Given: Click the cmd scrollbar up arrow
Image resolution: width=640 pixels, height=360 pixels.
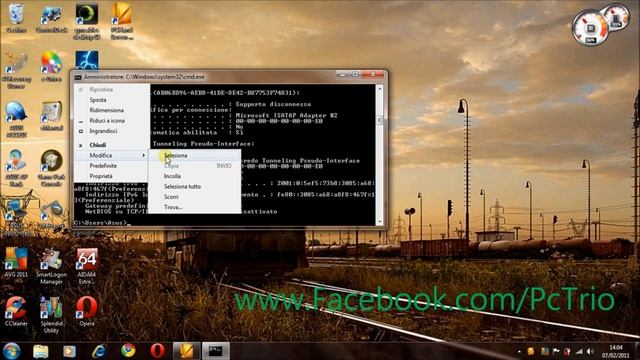Looking at the screenshot, I should [379, 88].
